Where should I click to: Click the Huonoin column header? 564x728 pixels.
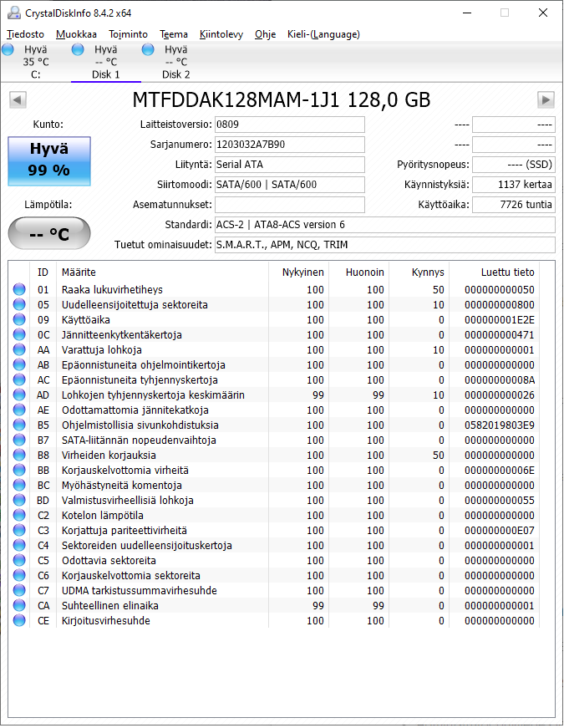(x=358, y=272)
